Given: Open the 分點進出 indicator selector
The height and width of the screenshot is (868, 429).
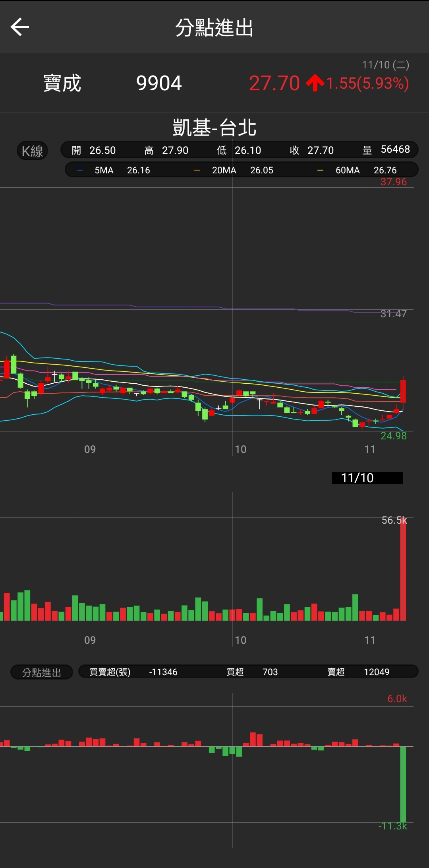Looking at the screenshot, I should click(41, 672).
